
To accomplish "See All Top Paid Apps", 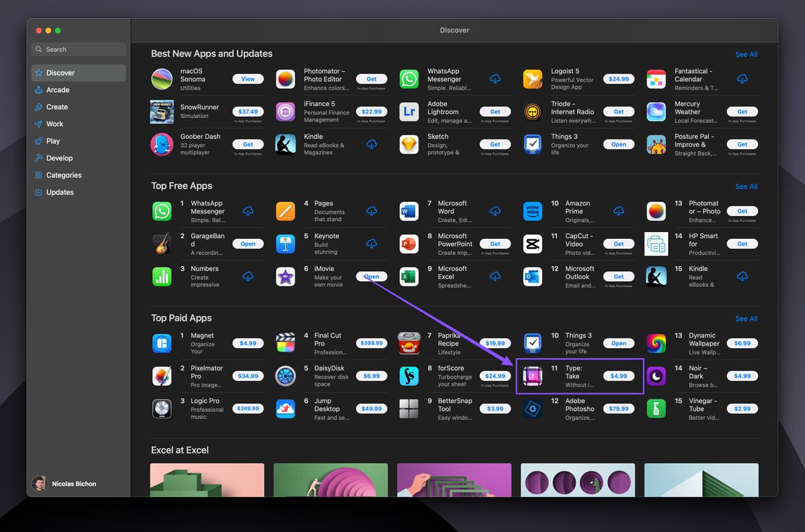I will (x=746, y=319).
